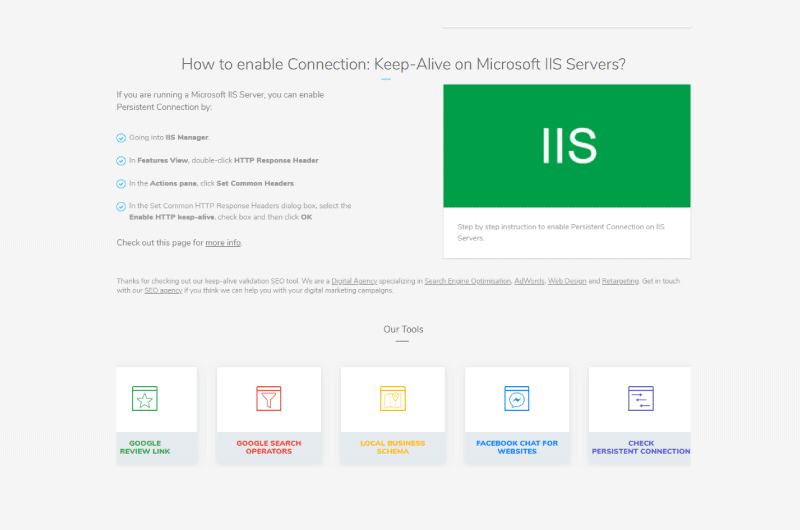800x530 pixels.
Task: Click the Check Persistent Connection sliders icon
Action: click(x=641, y=398)
